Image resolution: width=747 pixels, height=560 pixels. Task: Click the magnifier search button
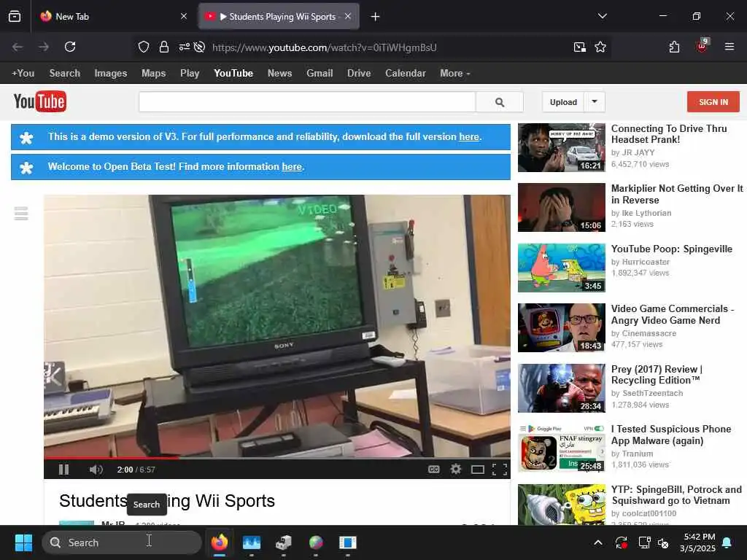tap(499, 102)
